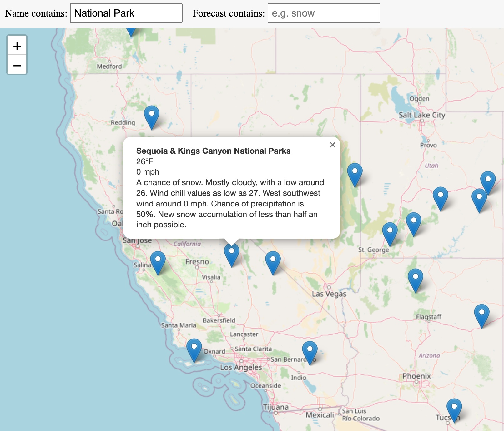Screen dimensions: 504x431
Task: Click the Tijuana map label
Action: (x=275, y=407)
